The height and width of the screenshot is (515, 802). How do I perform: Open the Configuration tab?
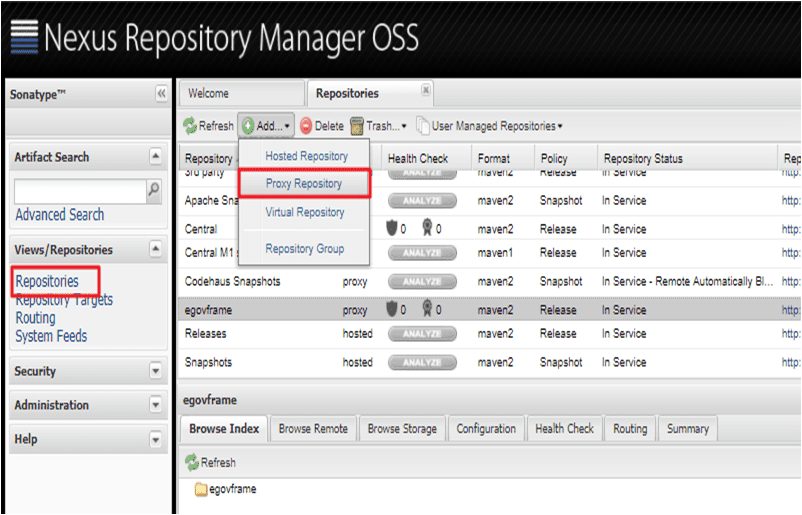point(486,429)
